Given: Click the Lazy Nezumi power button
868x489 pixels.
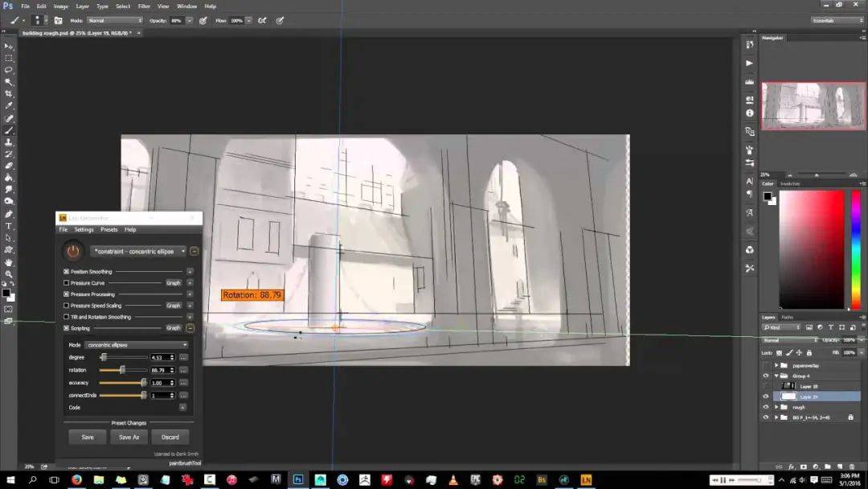Looking at the screenshot, I should [x=74, y=251].
